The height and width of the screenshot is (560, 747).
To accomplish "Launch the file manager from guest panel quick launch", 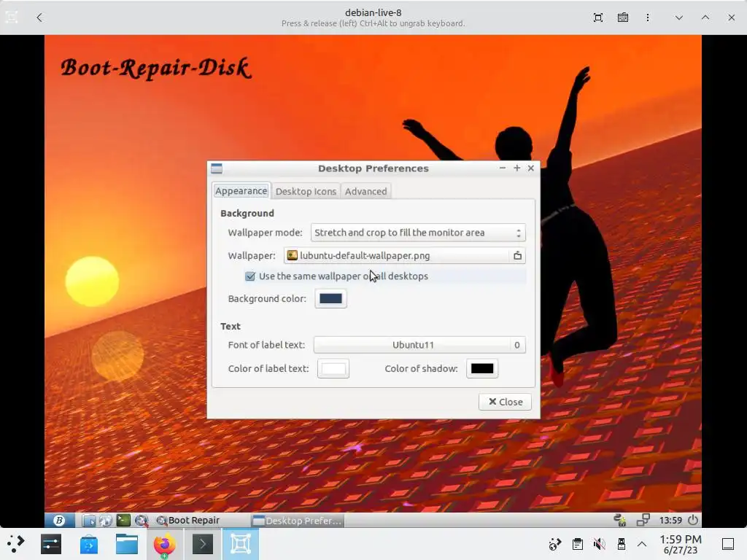I will click(x=88, y=521).
